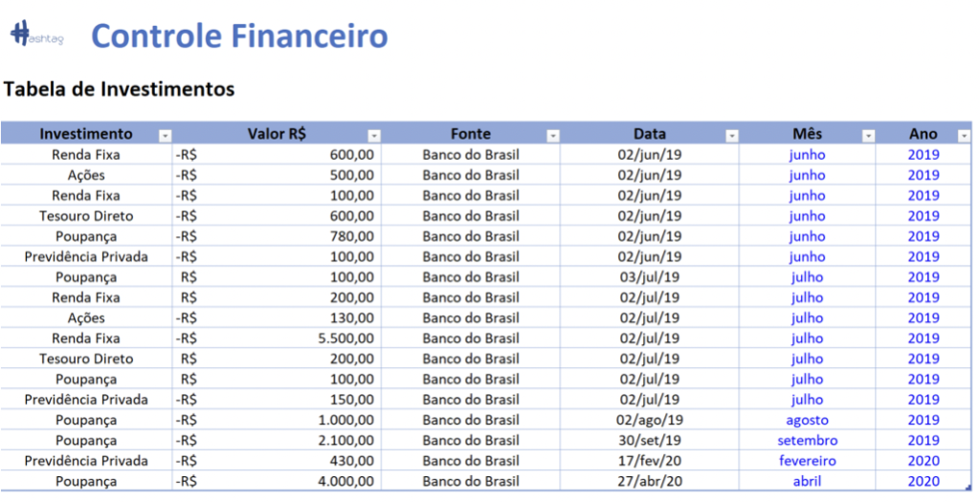Click the fevereiro month cell
This screenshot has height=502, width=980.
(807, 461)
